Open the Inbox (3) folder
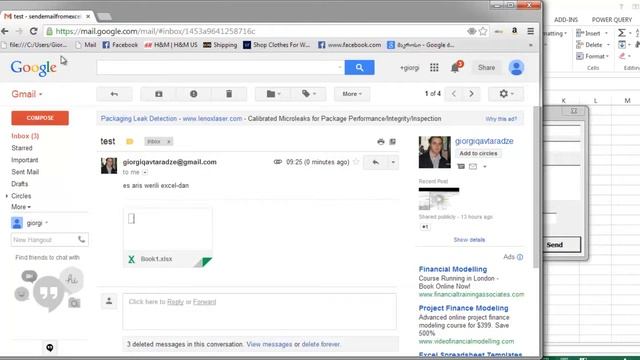This screenshot has height=360, width=640. click(x=25, y=136)
